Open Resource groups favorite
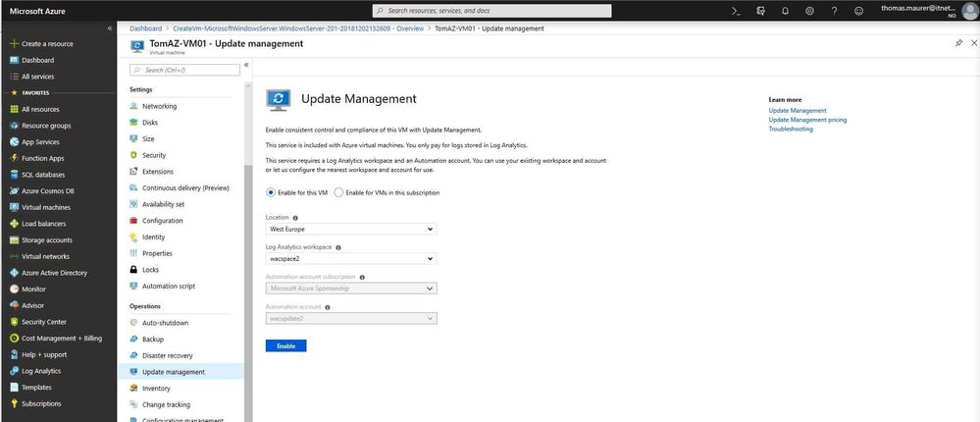This screenshot has height=422, width=980. click(x=40, y=126)
